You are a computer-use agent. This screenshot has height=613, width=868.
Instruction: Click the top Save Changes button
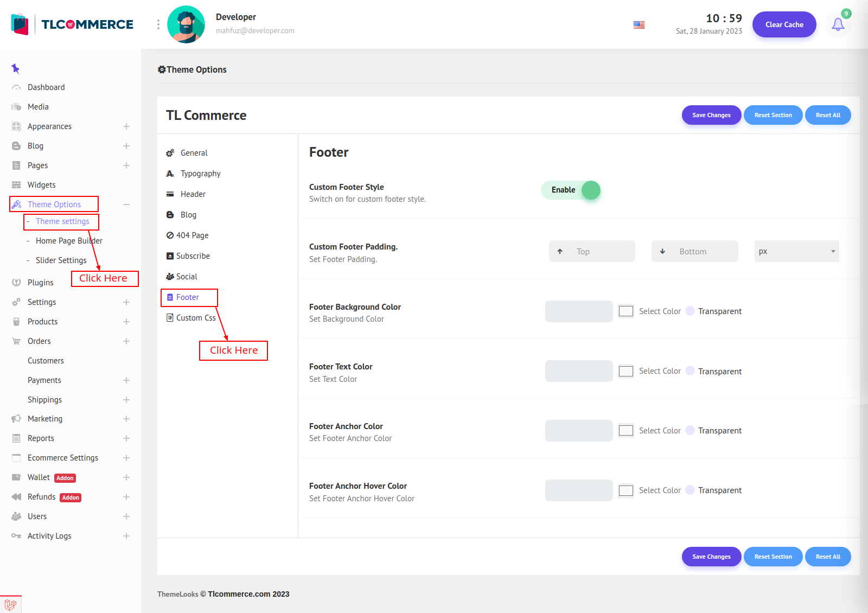[711, 115]
